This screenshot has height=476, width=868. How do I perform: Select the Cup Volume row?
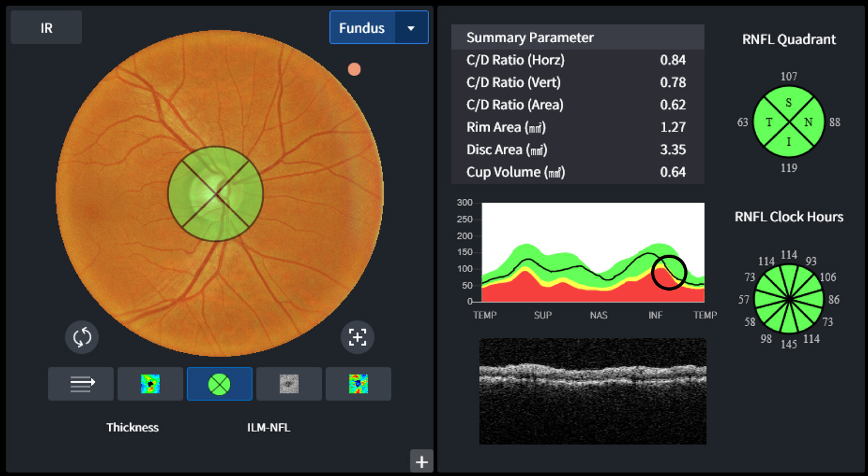578,172
